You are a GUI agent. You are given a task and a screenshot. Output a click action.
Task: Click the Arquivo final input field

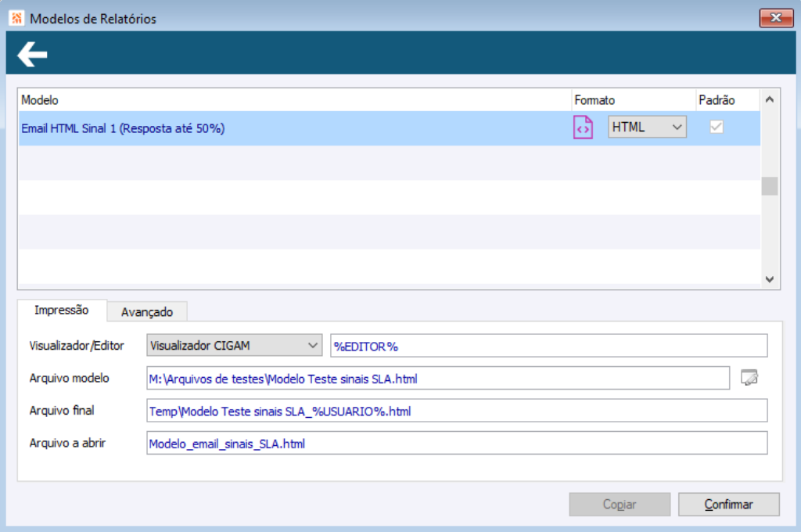pyautogui.click(x=457, y=411)
